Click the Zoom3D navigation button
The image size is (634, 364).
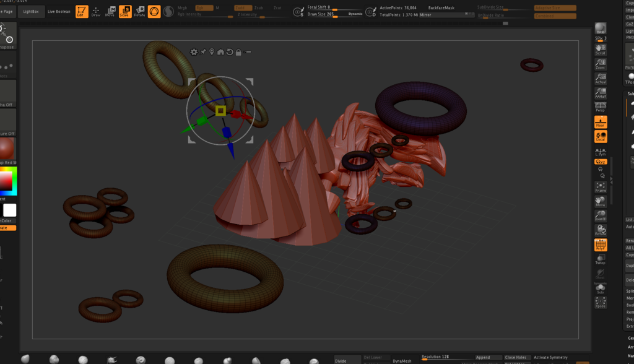coord(601,215)
